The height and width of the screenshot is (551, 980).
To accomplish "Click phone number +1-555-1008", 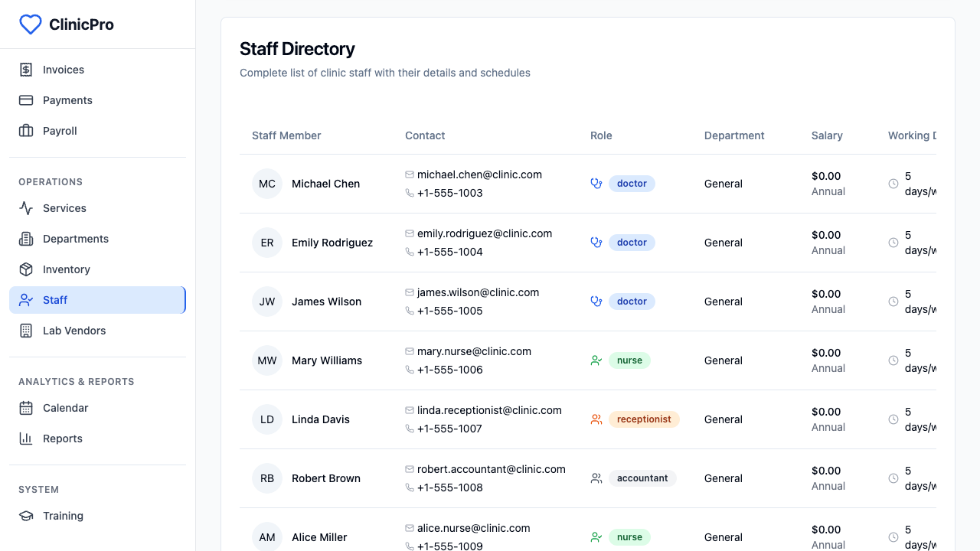I will point(450,487).
